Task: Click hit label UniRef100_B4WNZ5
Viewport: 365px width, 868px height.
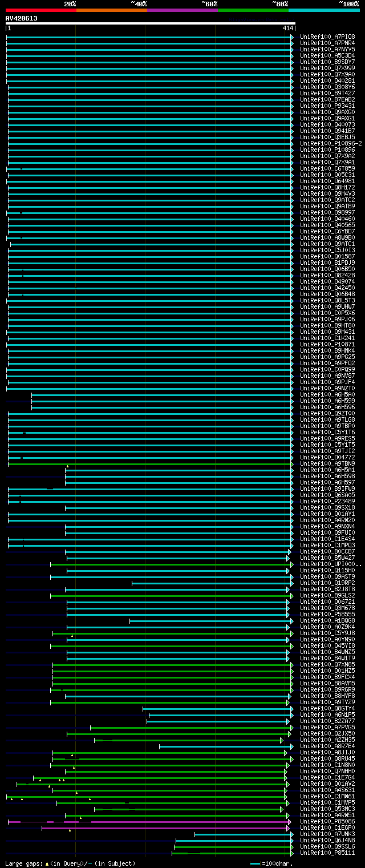Action: tap(327, 652)
